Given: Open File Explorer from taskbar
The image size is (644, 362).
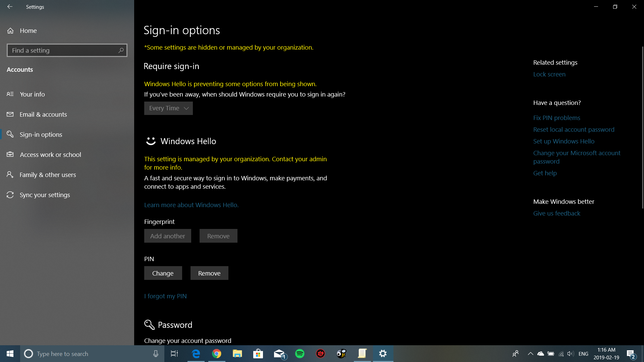Looking at the screenshot, I should coord(237,354).
